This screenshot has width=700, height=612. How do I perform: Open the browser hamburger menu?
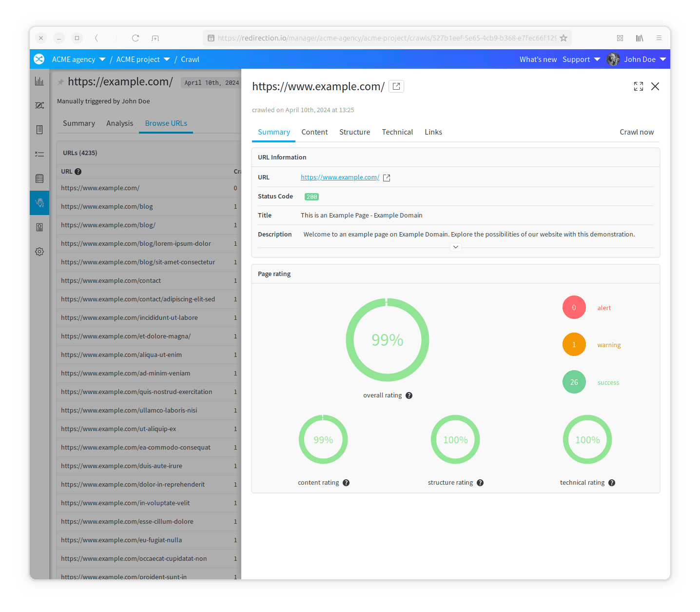(659, 38)
